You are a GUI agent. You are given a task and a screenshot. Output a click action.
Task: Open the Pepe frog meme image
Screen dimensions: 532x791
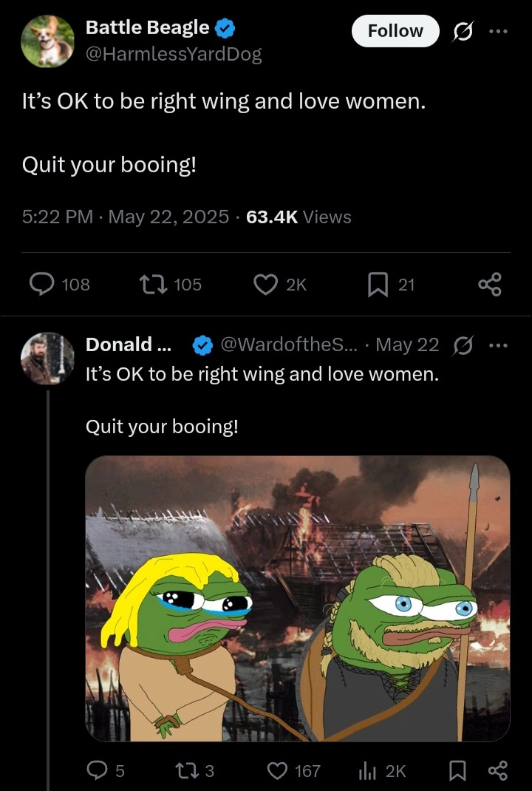(298, 598)
